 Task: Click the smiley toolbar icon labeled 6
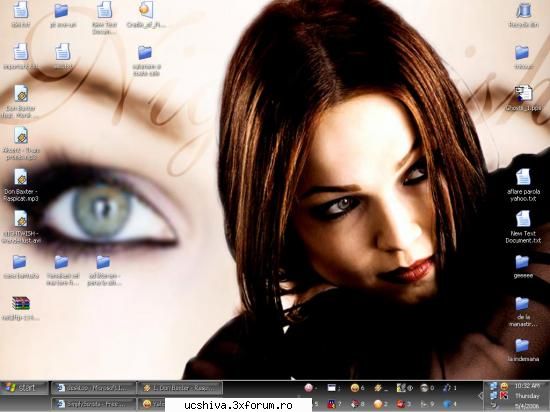[x=355, y=388]
